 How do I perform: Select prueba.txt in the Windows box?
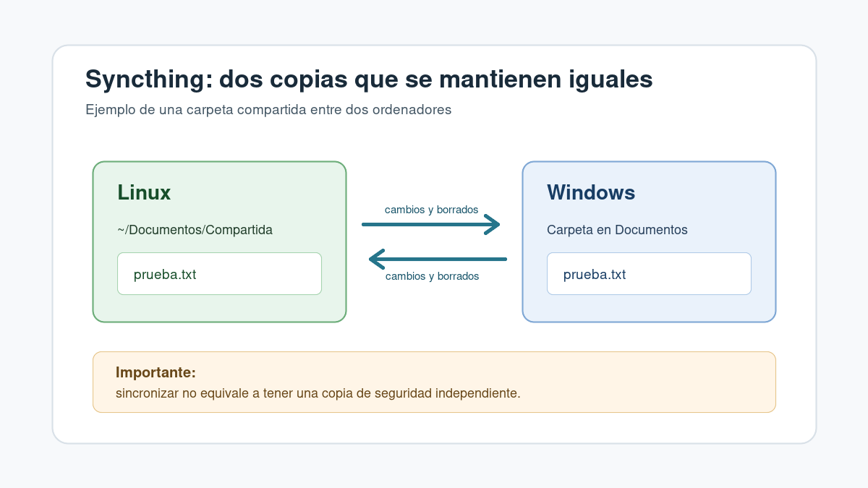coord(649,274)
